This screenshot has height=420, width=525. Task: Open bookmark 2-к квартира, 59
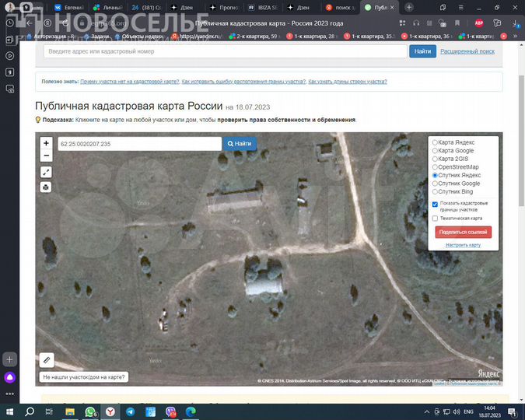(254, 37)
